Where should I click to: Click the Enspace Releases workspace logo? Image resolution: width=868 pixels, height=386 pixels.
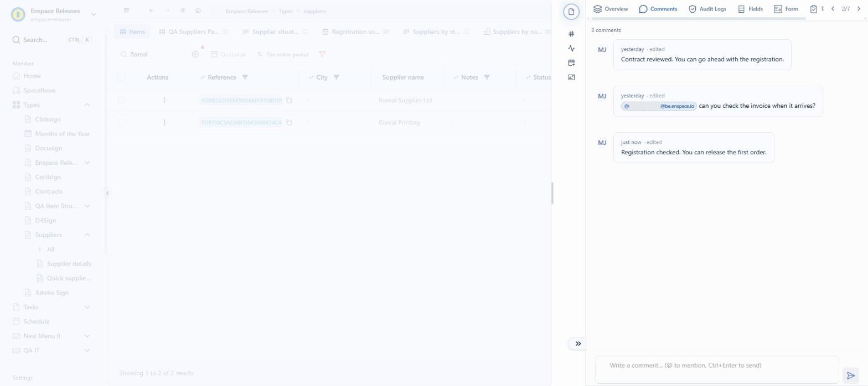click(18, 14)
